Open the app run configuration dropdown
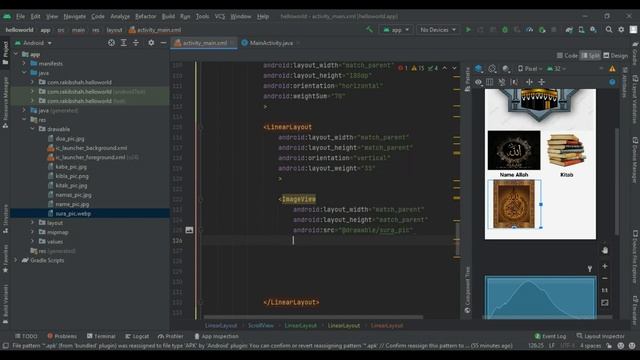 [x=396, y=30]
